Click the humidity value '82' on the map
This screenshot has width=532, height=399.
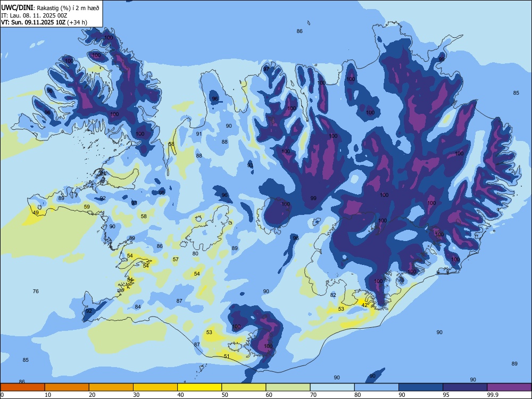click(x=333, y=295)
